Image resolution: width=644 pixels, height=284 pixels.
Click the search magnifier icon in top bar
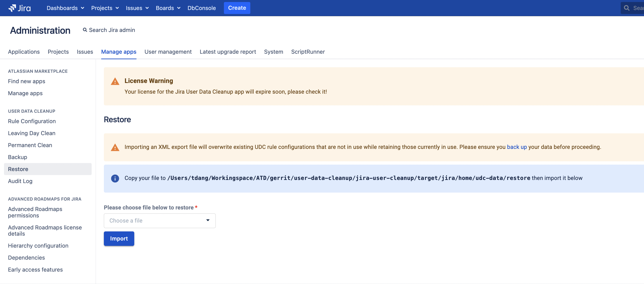[x=626, y=8]
